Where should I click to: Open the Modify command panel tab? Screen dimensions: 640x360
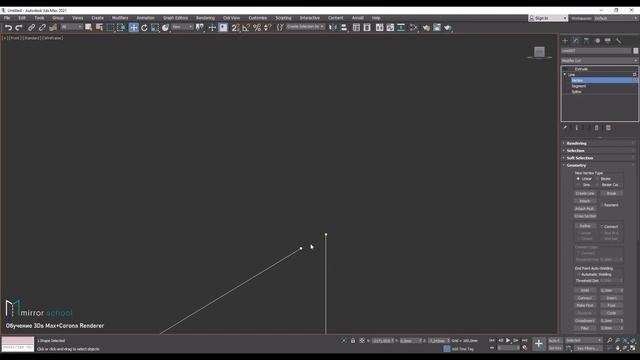[x=576, y=41]
